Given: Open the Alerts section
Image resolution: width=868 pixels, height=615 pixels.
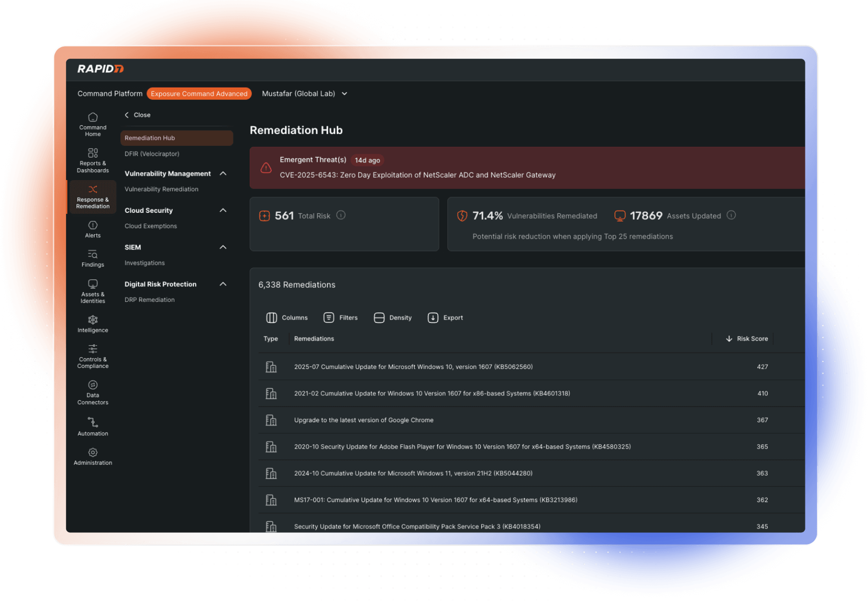Looking at the screenshot, I should 93,230.
